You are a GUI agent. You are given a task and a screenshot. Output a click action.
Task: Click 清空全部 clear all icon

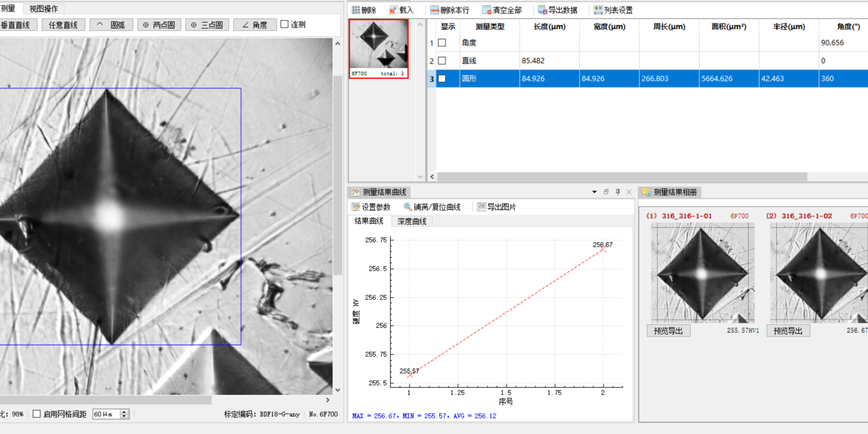click(x=487, y=10)
